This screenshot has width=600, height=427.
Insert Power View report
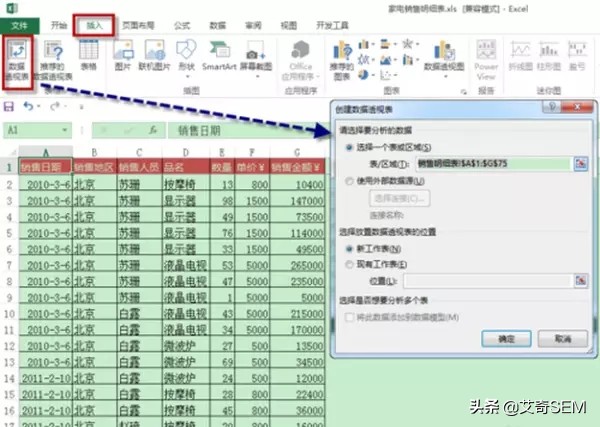pyautogui.click(x=486, y=60)
